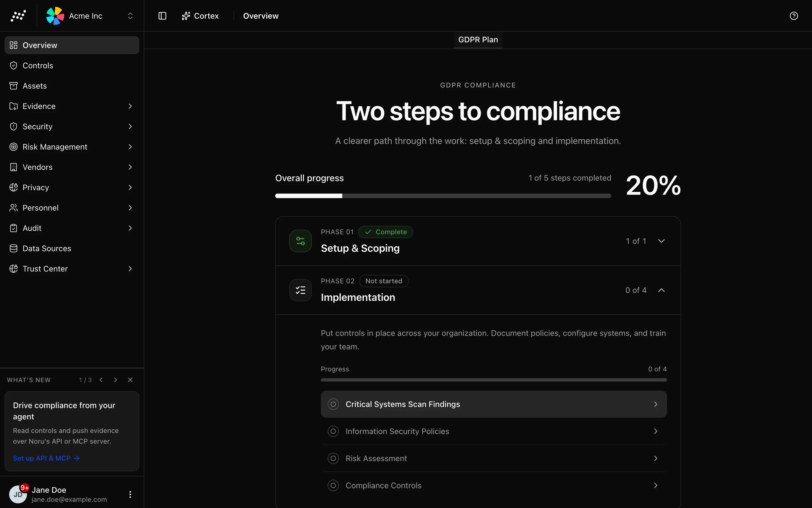Click the Risk Management target icon
This screenshot has width=812, height=508.
point(14,147)
